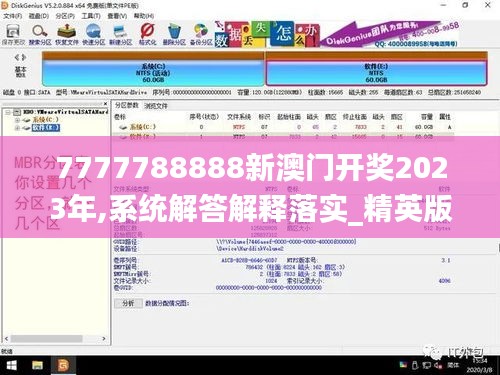500x375 pixels.
Task: Switch to the 浏览文件 tab
Action: [156, 106]
